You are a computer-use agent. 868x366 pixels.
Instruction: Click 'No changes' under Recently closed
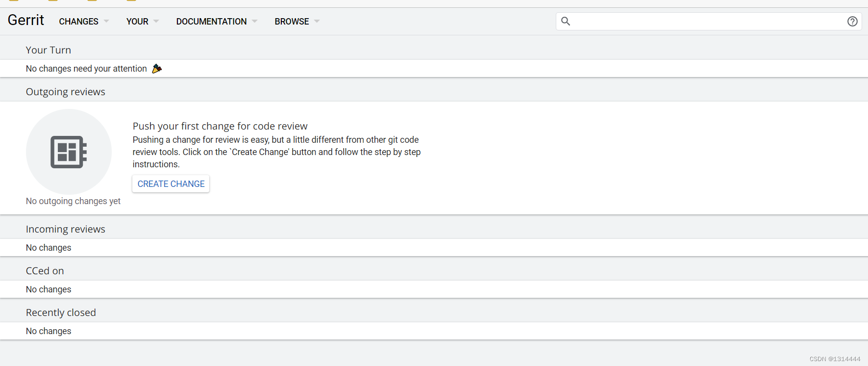tap(49, 331)
